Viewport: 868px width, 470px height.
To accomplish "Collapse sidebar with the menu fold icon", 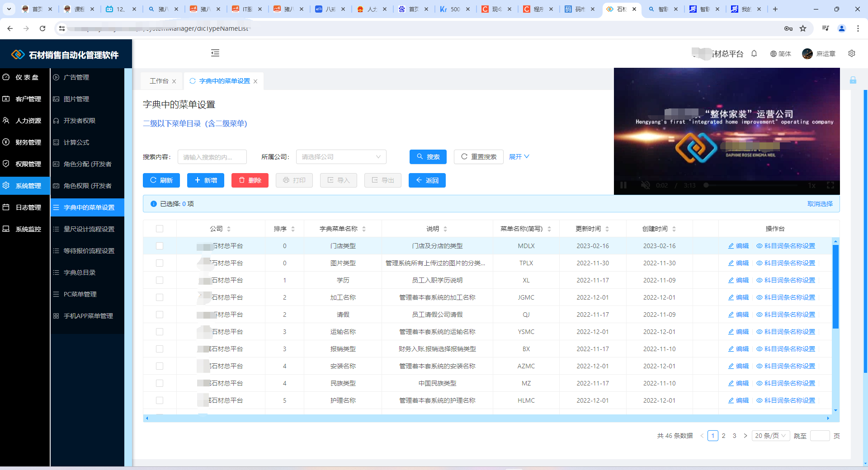I will coord(215,53).
